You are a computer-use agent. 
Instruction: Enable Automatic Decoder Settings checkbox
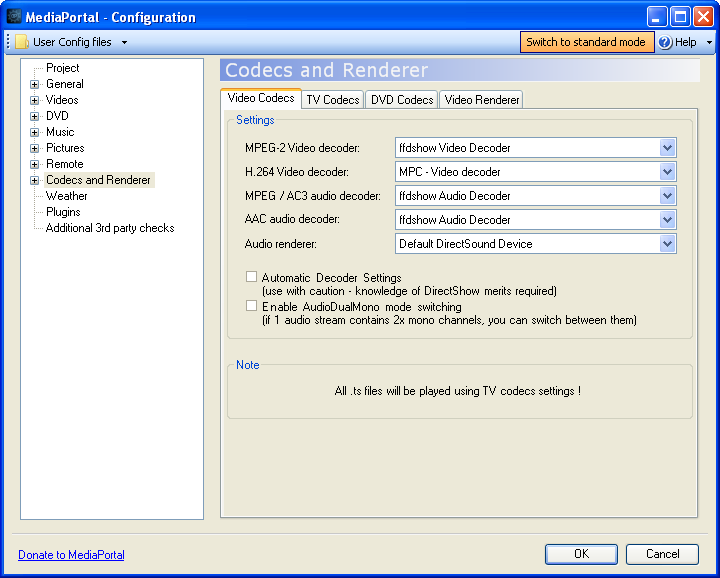(x=252, y=277)
